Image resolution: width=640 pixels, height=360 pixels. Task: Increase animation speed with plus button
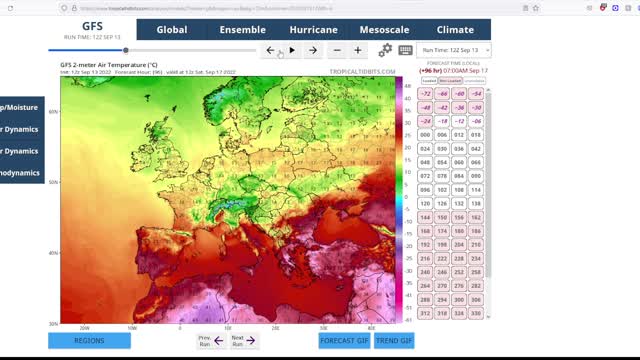(358, 50)
